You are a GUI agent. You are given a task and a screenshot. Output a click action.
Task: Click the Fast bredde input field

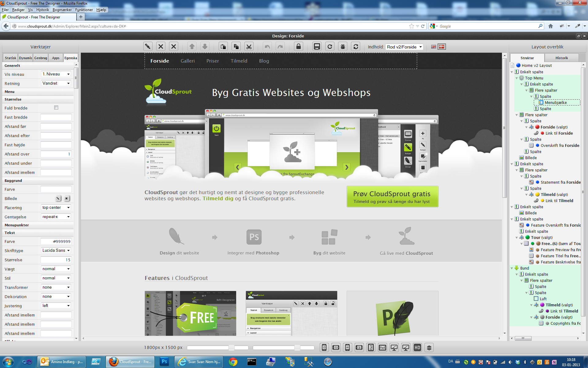(x=56, y=117)
